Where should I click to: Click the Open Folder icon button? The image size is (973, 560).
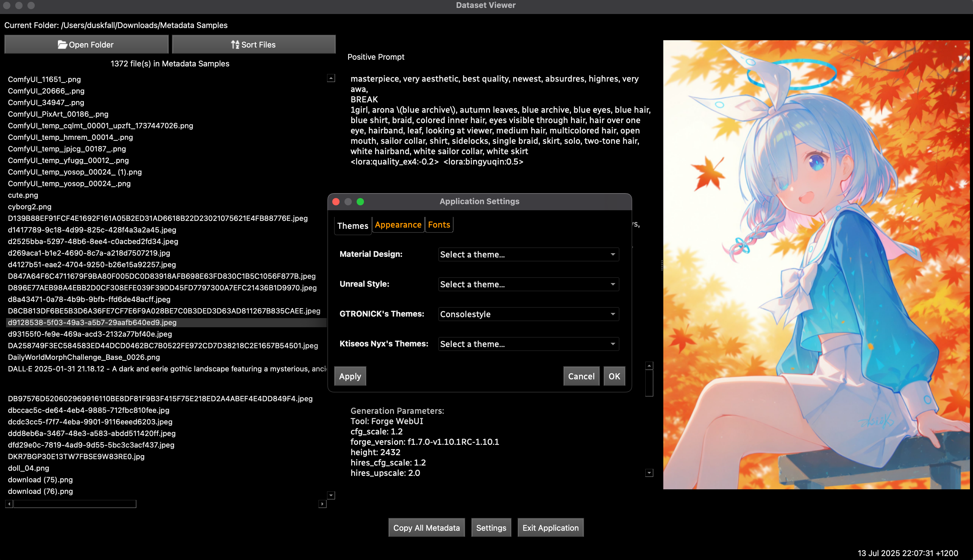point(62,44)
